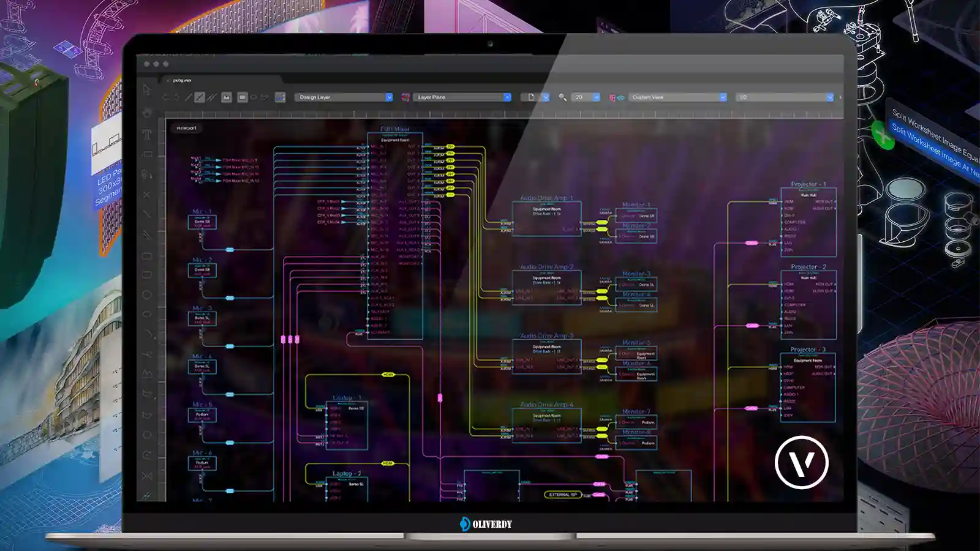
Task: Pick the Double Line tool in tool palette
Action: [x=147, y=235]
